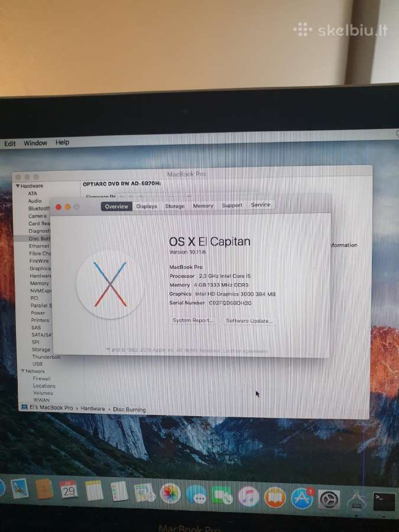Select WWAN under Network

coord(42,400)
